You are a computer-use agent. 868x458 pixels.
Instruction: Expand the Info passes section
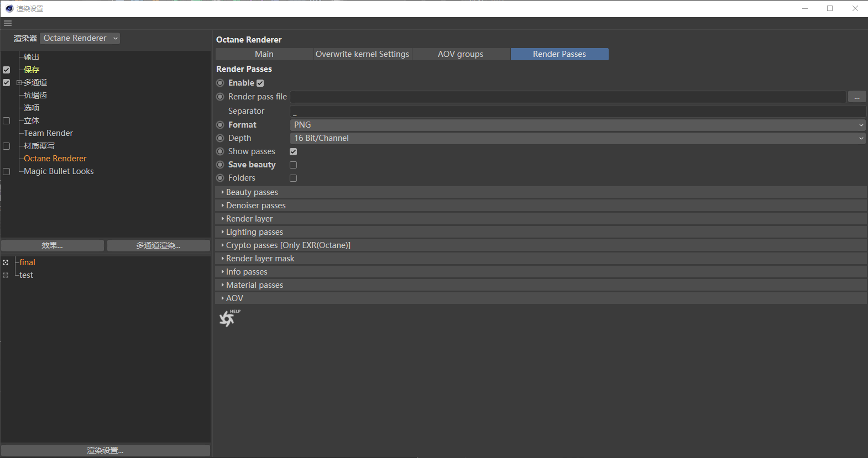[541, 272]
